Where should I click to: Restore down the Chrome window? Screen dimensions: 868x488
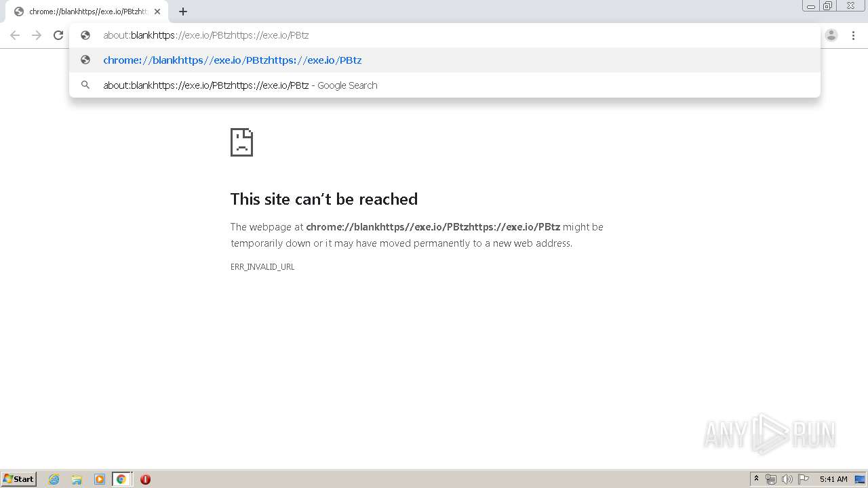click(x=828, y=6)
